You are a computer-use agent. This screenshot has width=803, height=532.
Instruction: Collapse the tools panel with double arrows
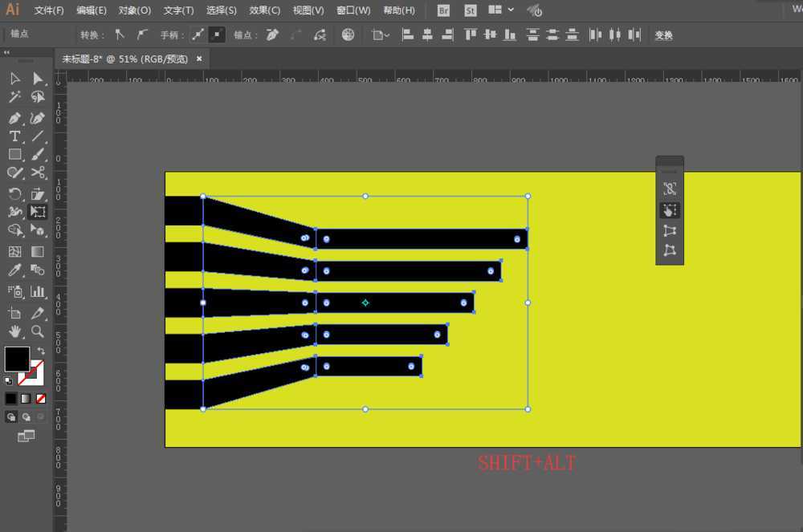6,52
